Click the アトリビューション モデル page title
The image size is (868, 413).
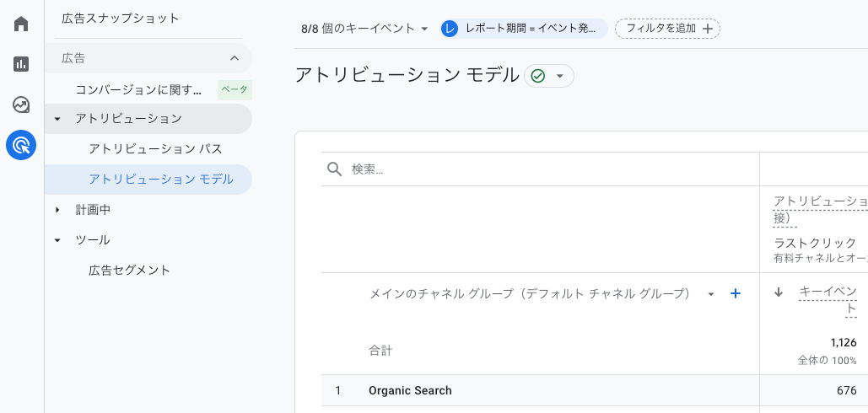407,75
